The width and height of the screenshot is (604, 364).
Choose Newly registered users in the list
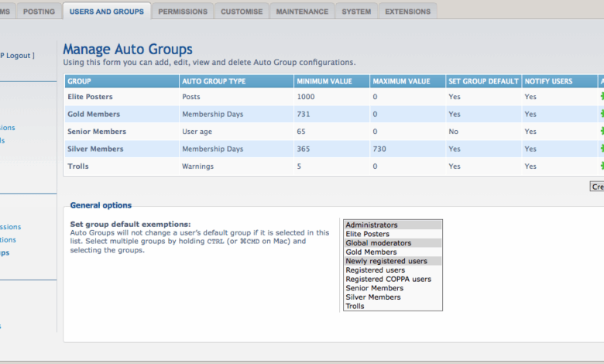[386, 261]
